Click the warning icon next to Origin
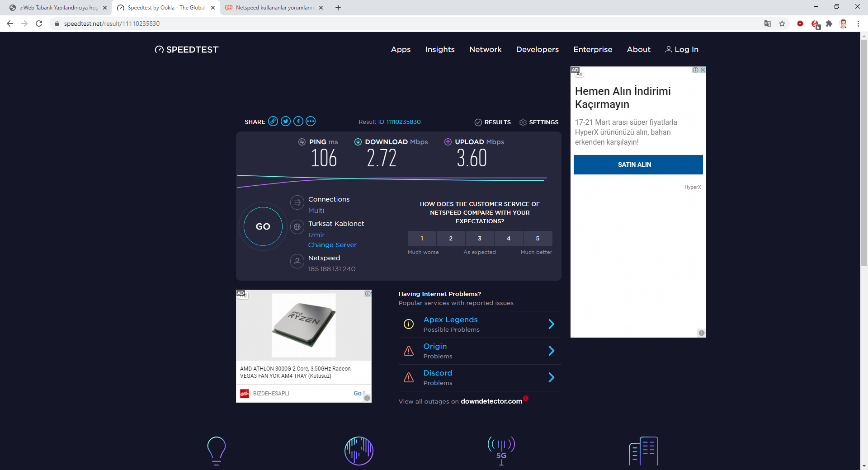868x470 pixels. tap(409, 351)
